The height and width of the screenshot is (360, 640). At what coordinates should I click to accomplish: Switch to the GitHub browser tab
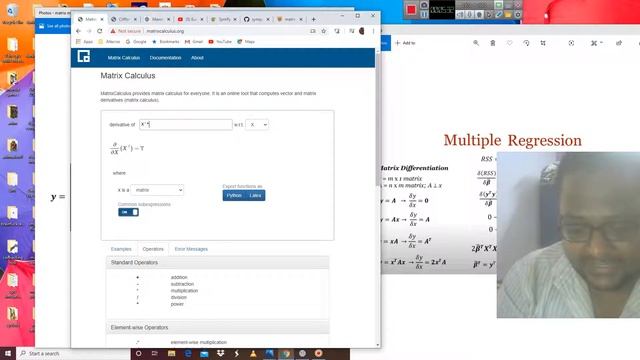pos(257,19)
